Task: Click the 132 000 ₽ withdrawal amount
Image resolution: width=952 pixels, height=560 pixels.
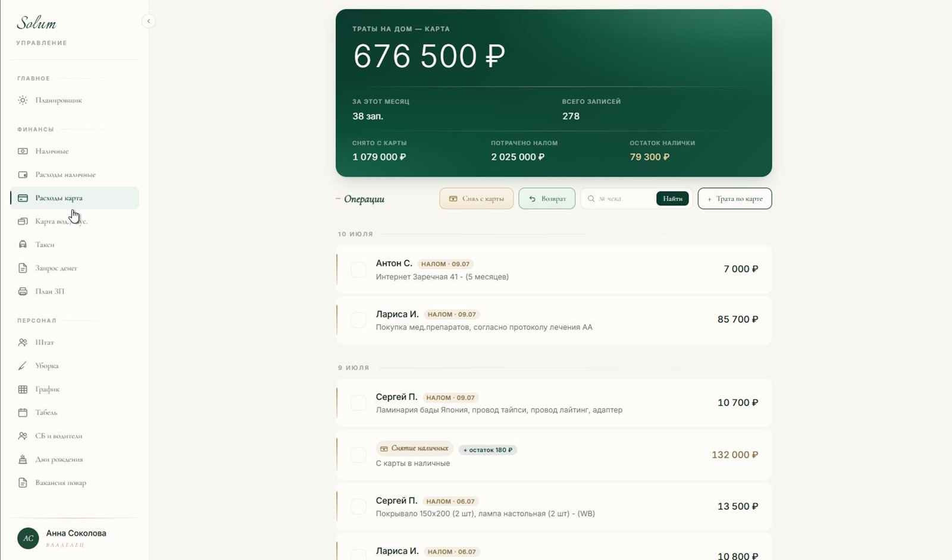Action: [735, 455]
